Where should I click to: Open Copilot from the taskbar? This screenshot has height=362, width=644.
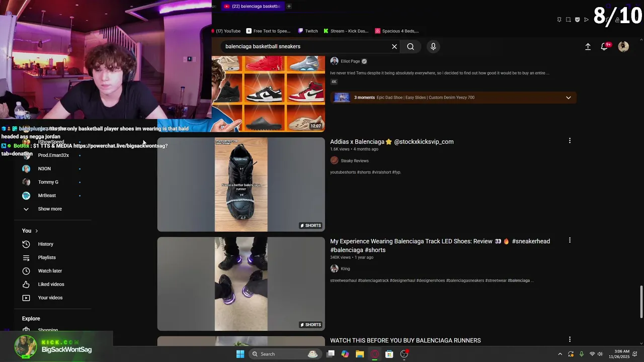pyautogui.click(x=345, y=354)
